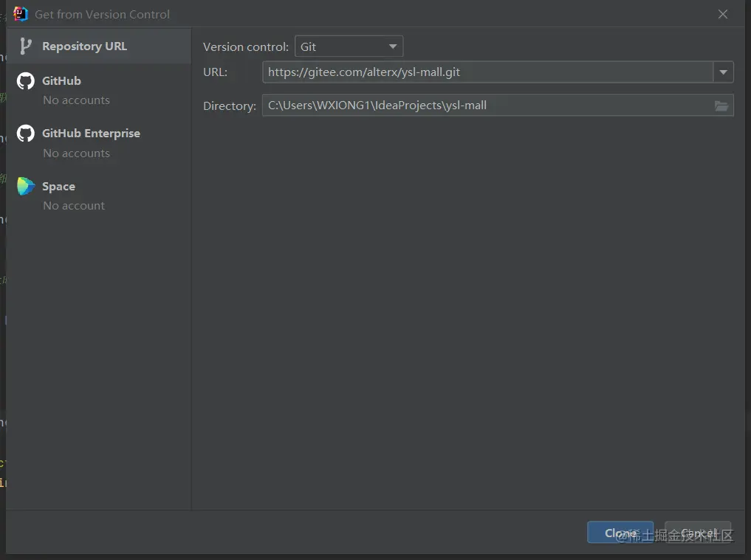Click 'No accounts' text under GitHub Enterprise

pyautogui.click(x=77, y=153)
